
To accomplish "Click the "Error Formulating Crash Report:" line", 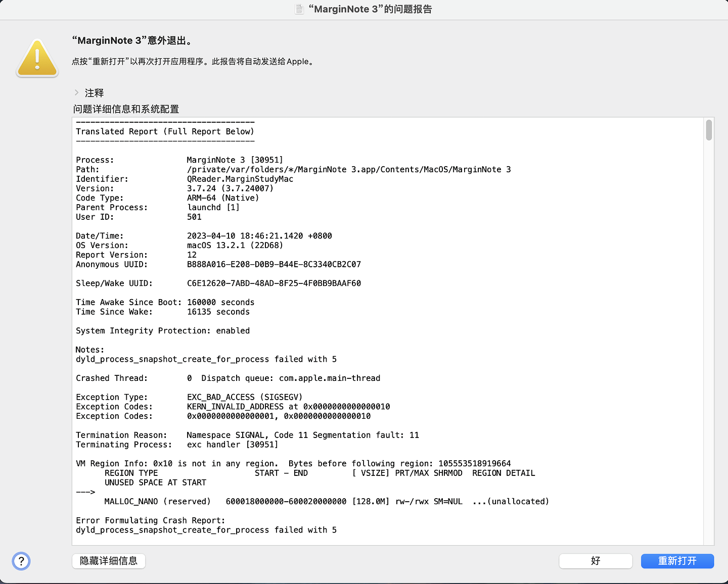I will (x=151, y=521).
